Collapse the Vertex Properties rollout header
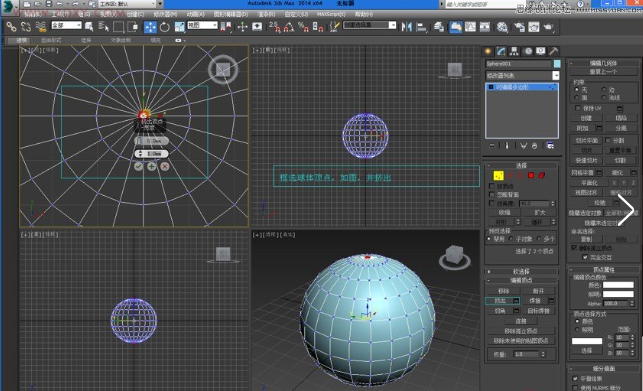 click(603, 270)
